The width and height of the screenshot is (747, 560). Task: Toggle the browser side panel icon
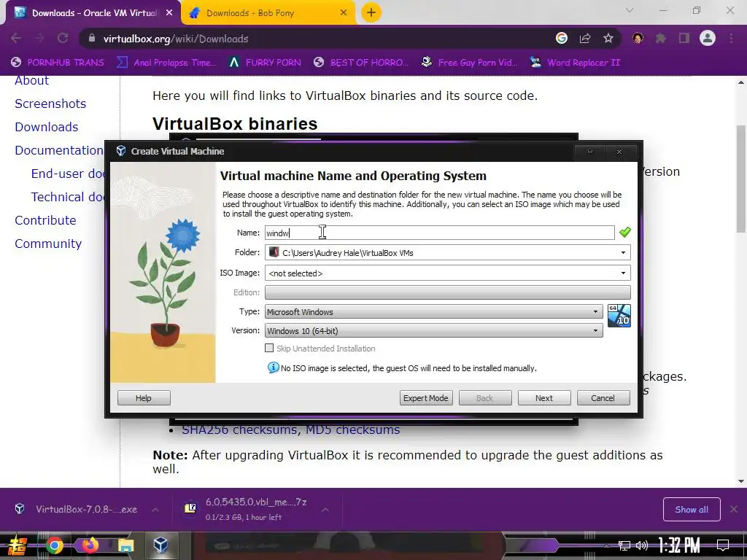click(x=684, y=38)
